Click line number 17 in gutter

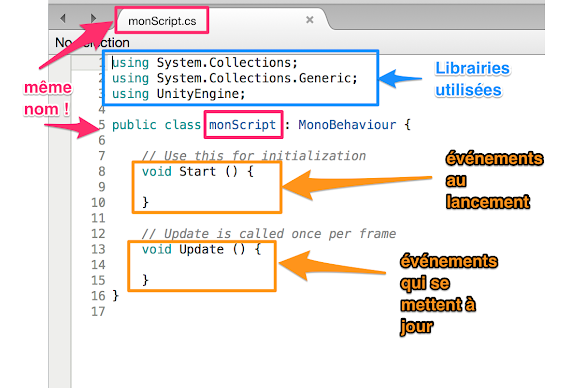pos(98,311)
